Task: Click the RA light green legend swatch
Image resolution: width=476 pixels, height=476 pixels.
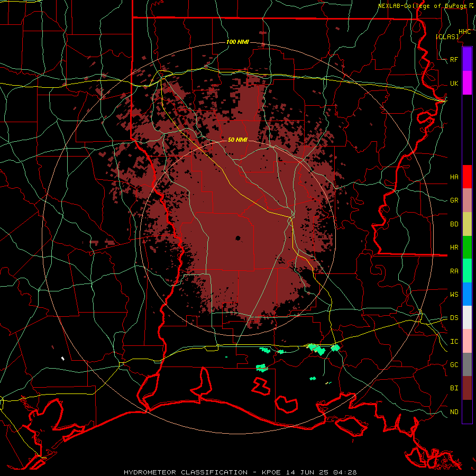Action: point(467,271)
